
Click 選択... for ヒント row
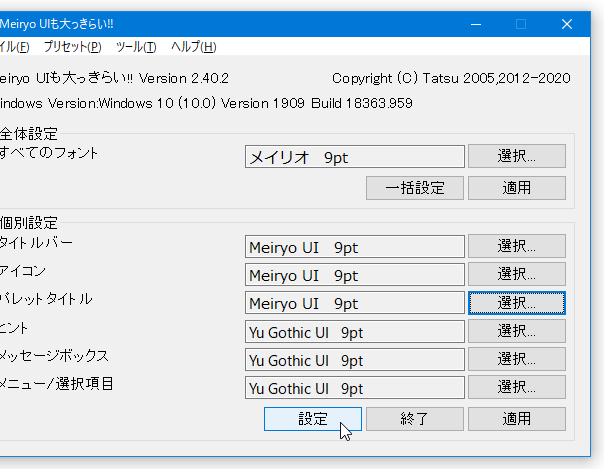[x=517, y=331]
